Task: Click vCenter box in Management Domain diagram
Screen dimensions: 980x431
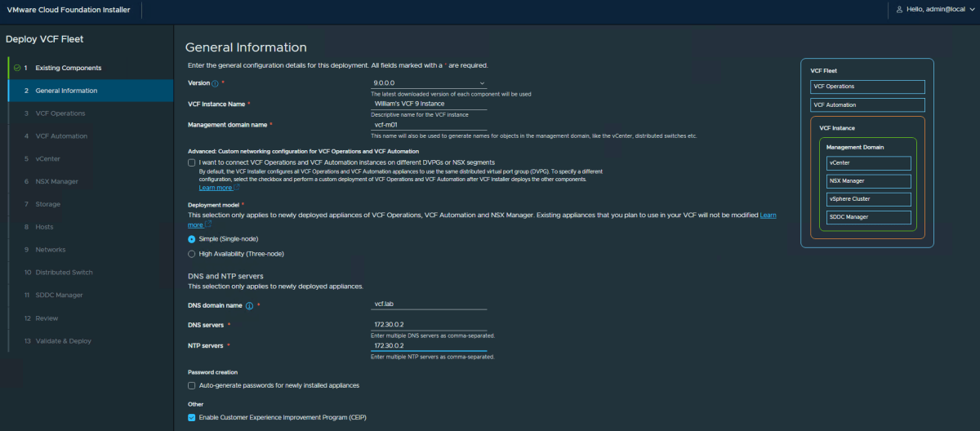Action: click(868, 163)
